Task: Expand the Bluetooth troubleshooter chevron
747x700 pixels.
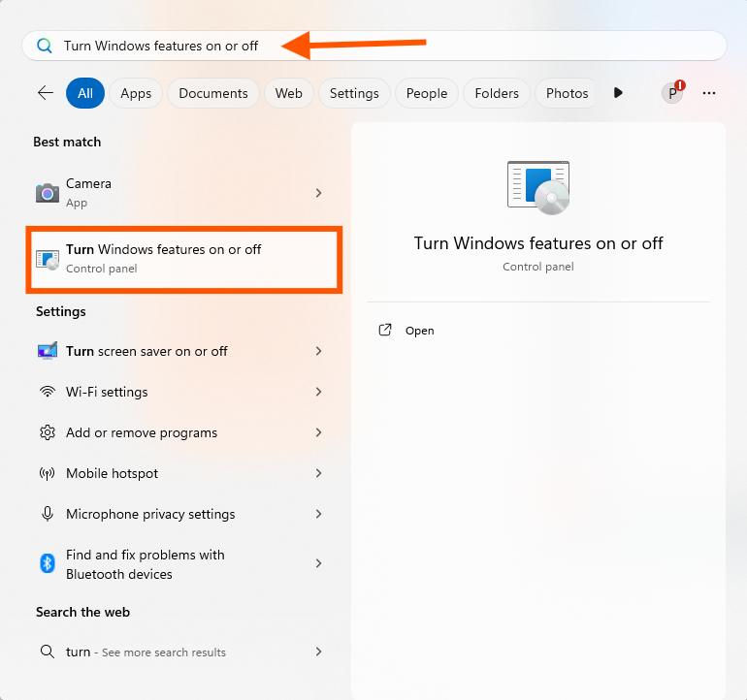Action: (x=319, y=564)
